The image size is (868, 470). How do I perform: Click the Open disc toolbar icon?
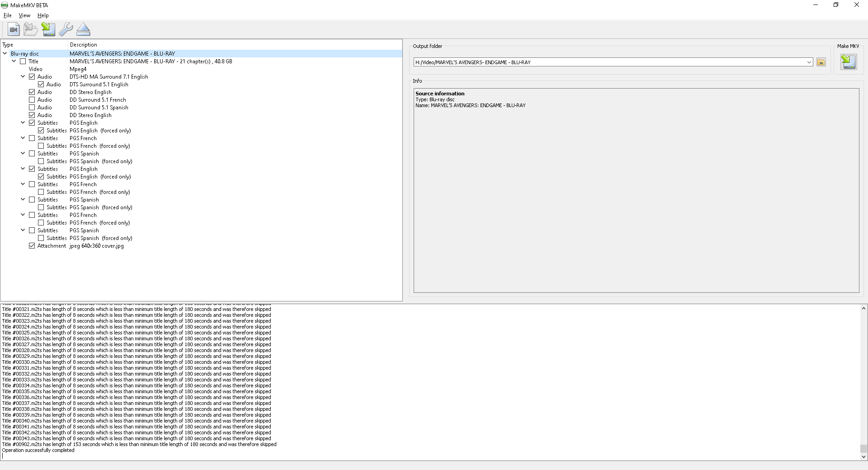point(31,29)
